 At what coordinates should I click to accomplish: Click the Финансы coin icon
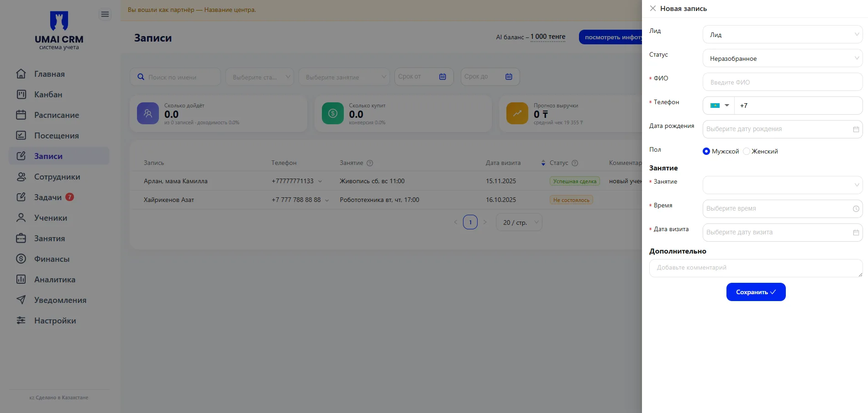21,259
